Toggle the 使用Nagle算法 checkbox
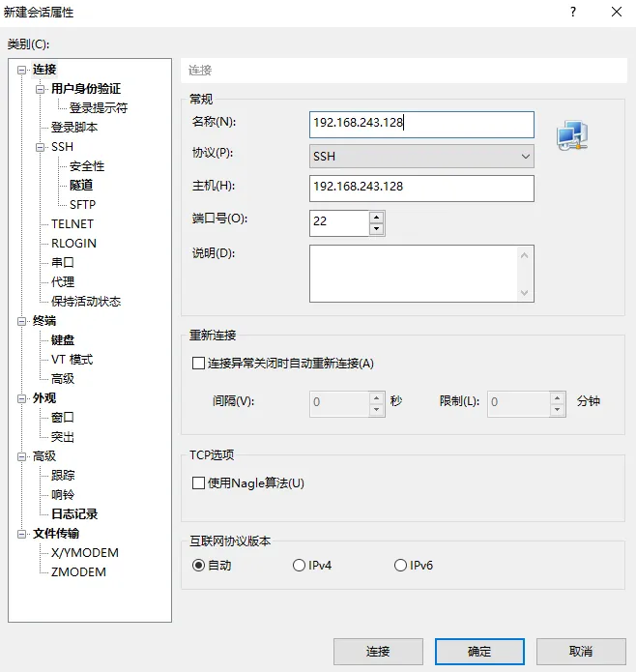Screen dimensions: 636x672 click(198, 483)
